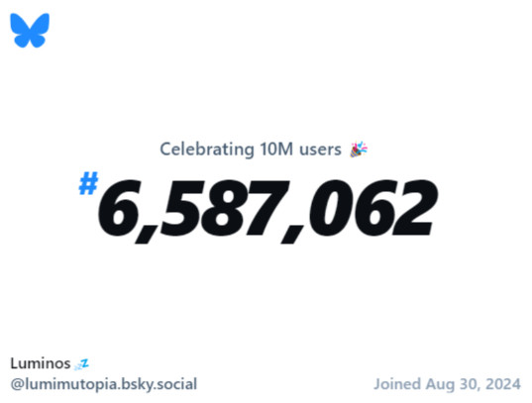Open the @lumimutopia.bsky.social handle link

point(104,384)
